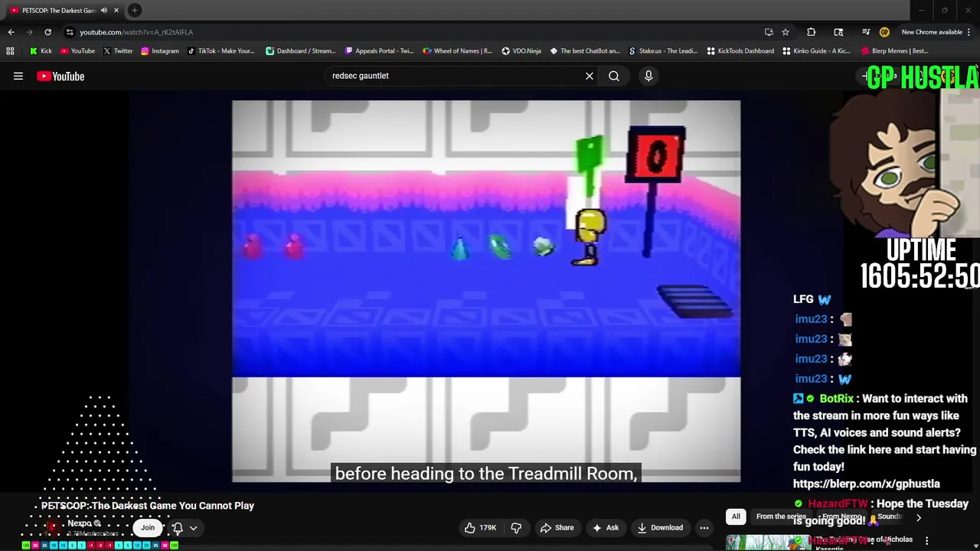Start voice search with the microphone
Viewport: 980px width, 551px height.
coord(648,76)
